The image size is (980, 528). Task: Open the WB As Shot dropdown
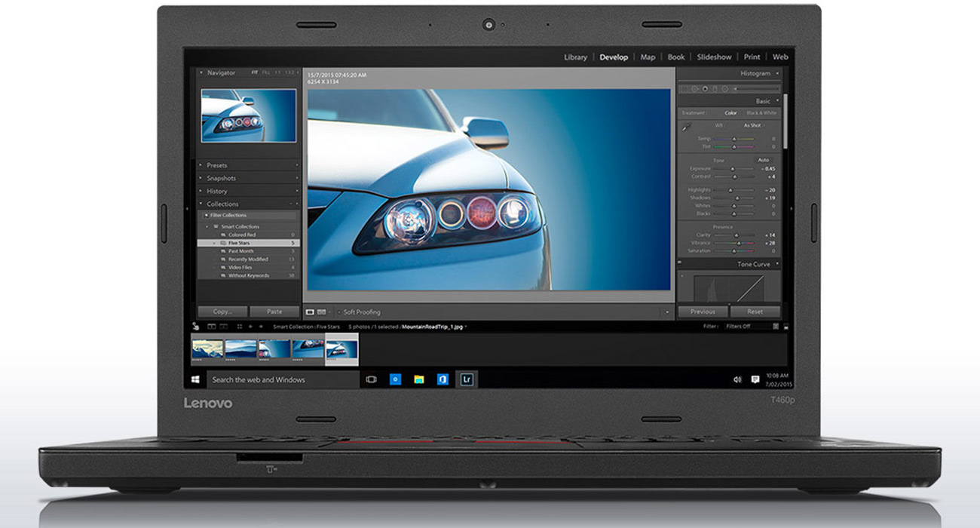754,125
